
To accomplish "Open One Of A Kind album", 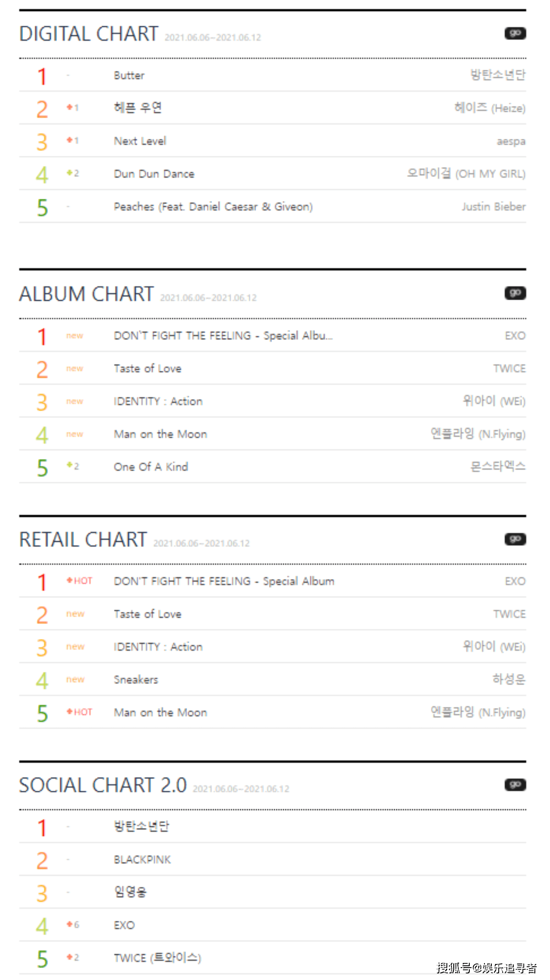I will [x=151, y=467].
